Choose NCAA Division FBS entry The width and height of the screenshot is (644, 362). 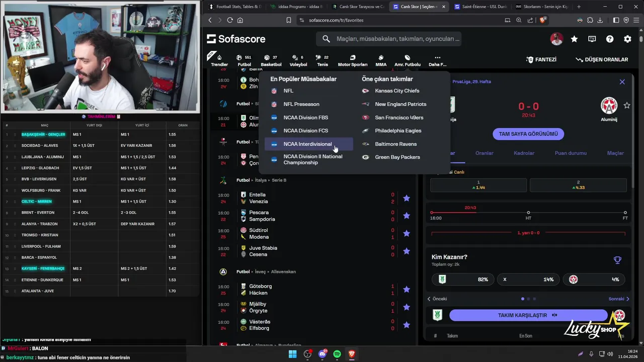309,118
